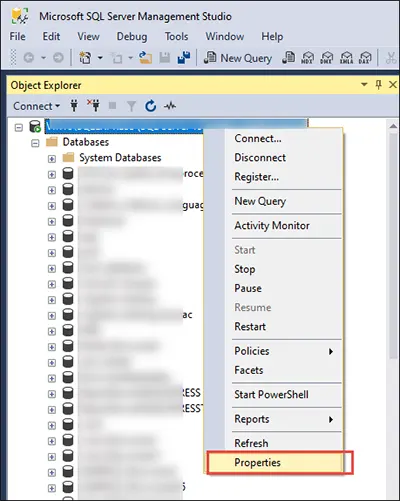Viewport: 400px width, 501px height.
Task: Collapse the server root node
Action: click(x=19, y=127)
